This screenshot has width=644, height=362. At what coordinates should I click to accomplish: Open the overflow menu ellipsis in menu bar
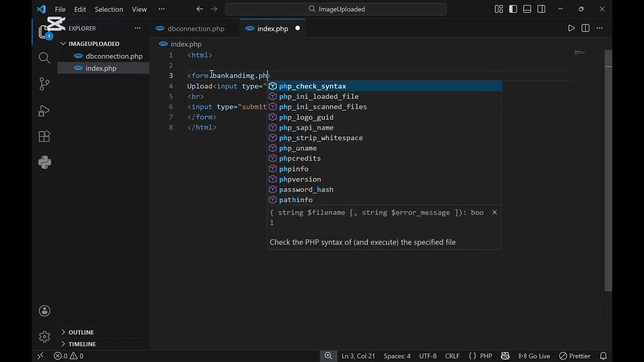161,9
